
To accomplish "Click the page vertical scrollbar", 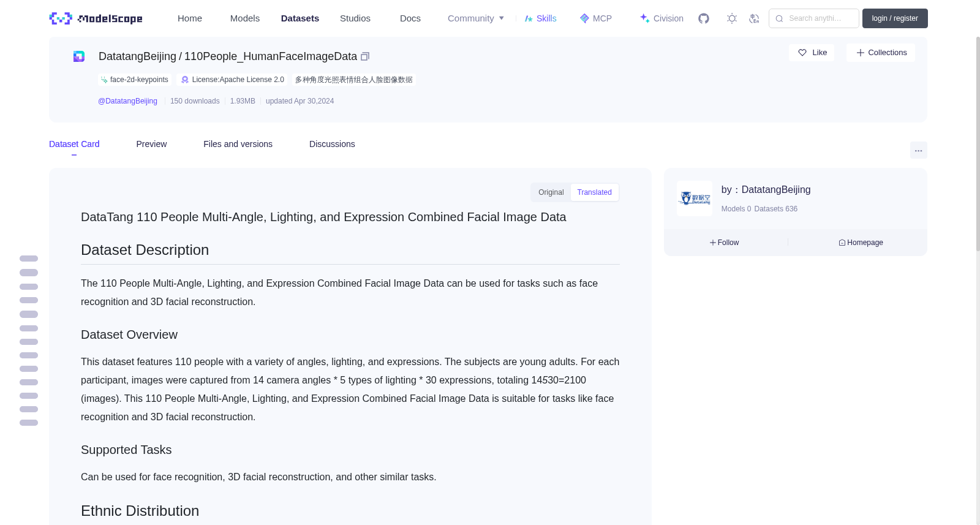I will (978, 144).
